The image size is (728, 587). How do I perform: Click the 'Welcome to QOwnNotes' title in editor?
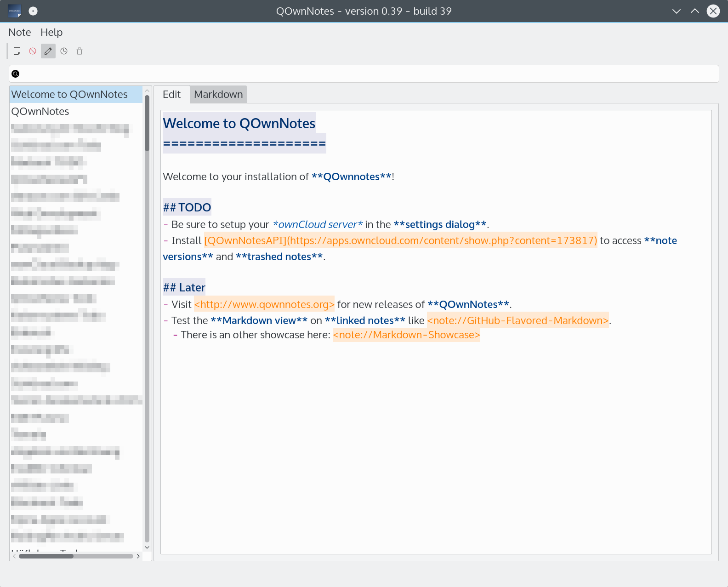pyautogui.click(x=239, y=123)
